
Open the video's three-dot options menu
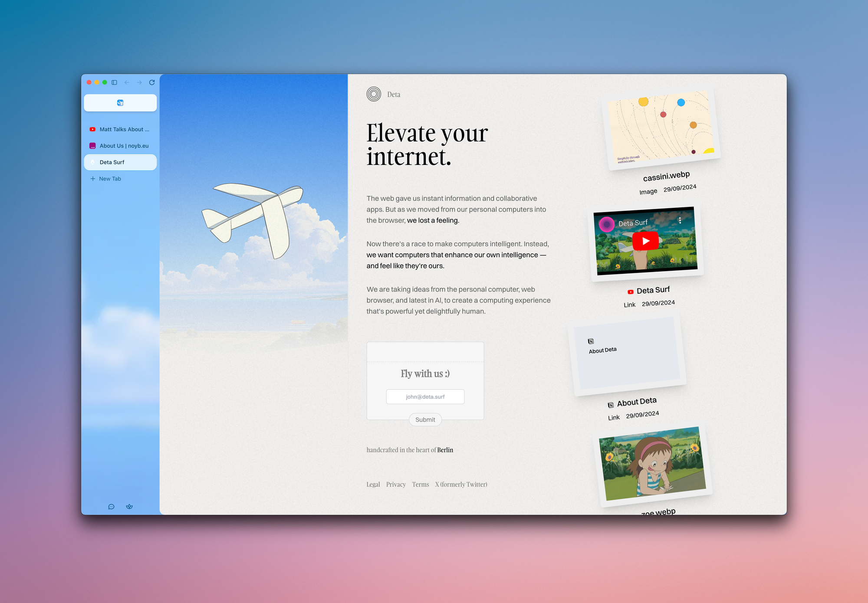(x=680, y=220)
